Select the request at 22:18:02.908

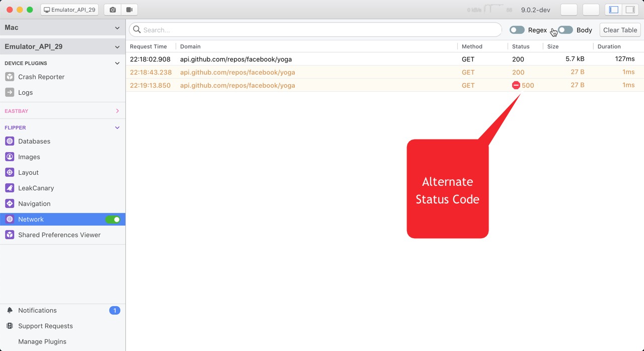(x=384, y=59)
